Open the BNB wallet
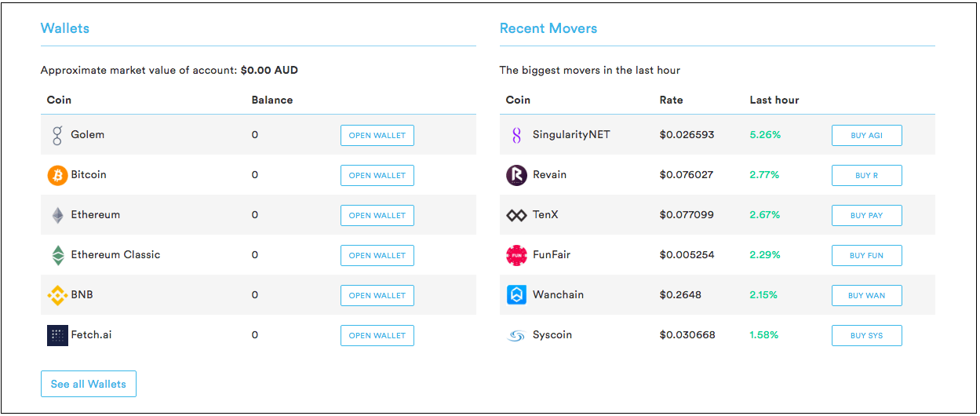980x416 pixels. click(x=377, y=295)
